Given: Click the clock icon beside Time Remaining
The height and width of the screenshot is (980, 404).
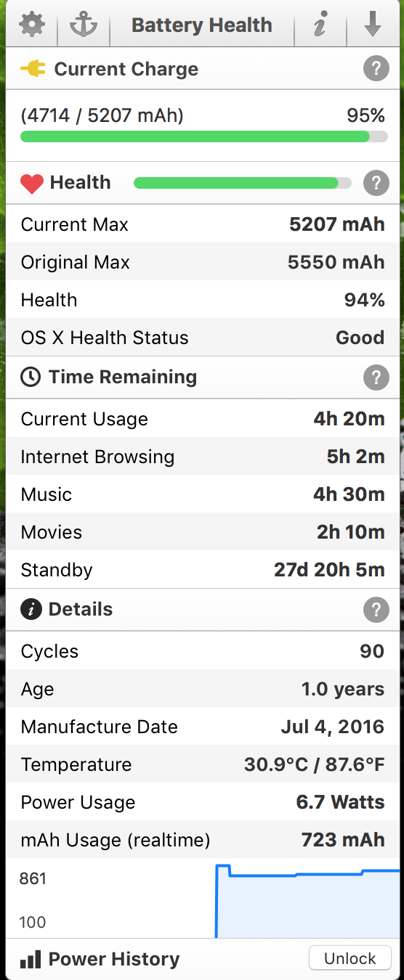Looking at the screenshot, I should (31, 377).
